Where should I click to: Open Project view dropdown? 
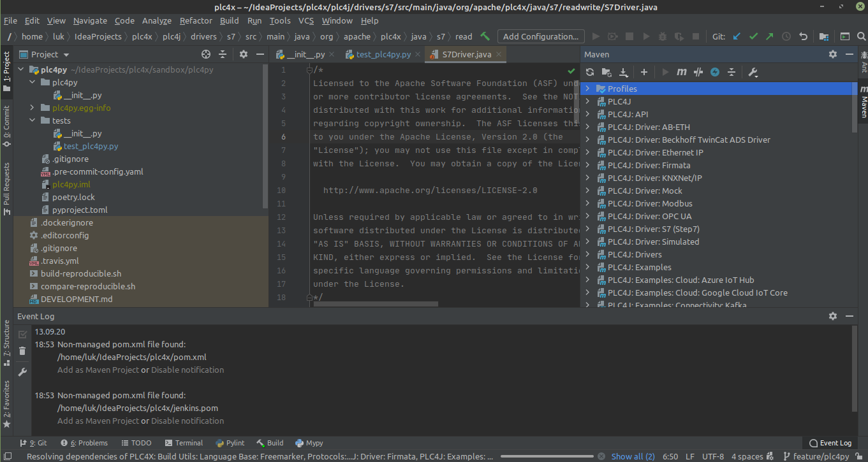click(x=45, y=55)
